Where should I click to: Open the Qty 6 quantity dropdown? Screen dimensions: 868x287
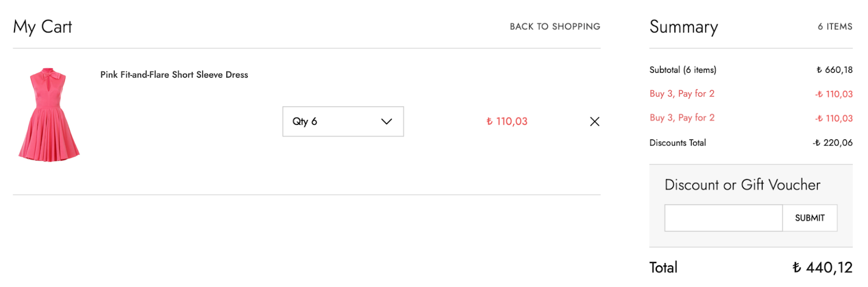(342, 122)
